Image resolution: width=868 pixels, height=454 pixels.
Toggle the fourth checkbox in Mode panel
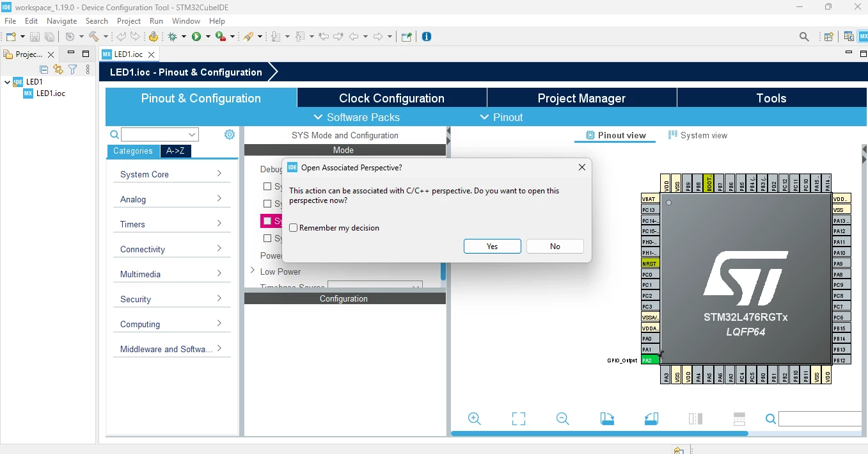(267, 238)
